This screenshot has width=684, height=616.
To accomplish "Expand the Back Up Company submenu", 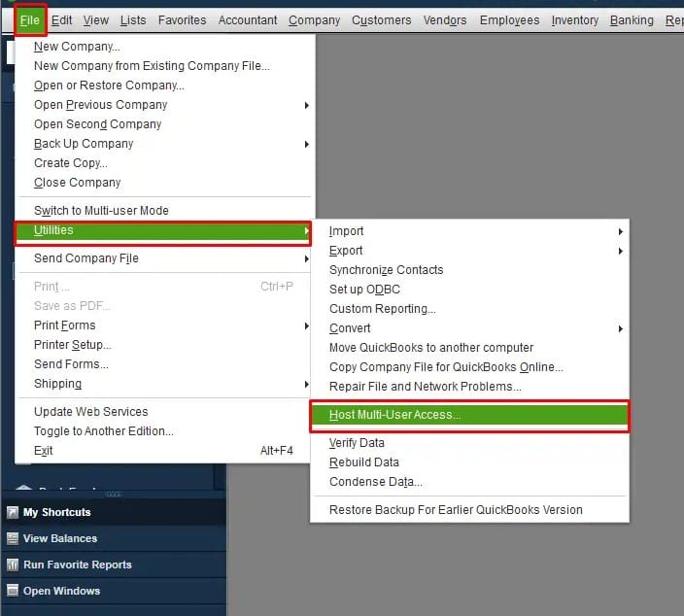I will [164, 144].
